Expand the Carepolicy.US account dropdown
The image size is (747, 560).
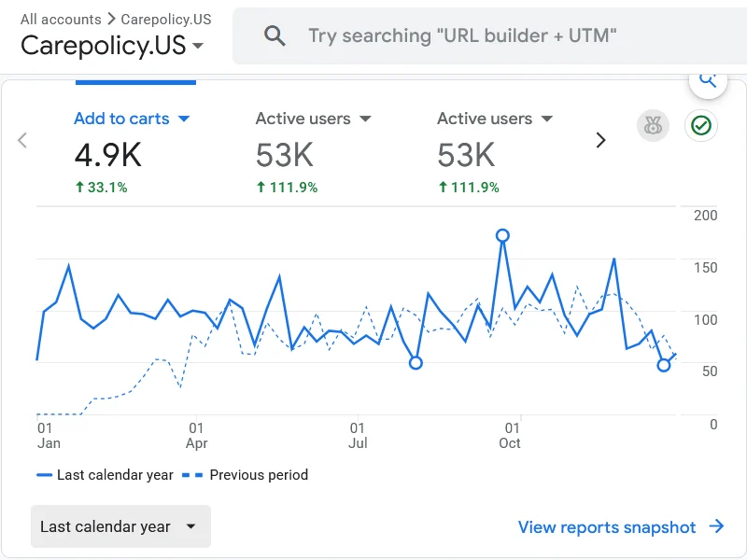pos(112,46)
